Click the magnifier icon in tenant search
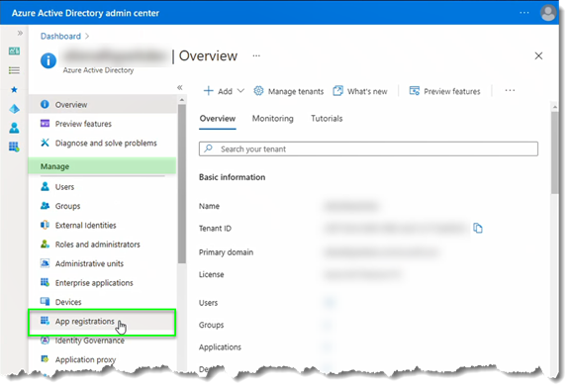This screenshot has height=392, width=570. (208, 148)
